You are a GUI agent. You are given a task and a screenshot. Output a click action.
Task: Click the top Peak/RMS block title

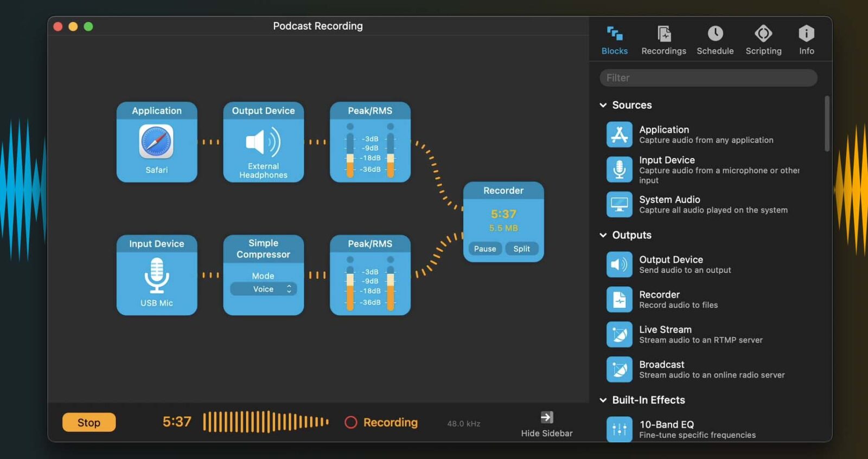pyautogui.click(x=370, y=111)
